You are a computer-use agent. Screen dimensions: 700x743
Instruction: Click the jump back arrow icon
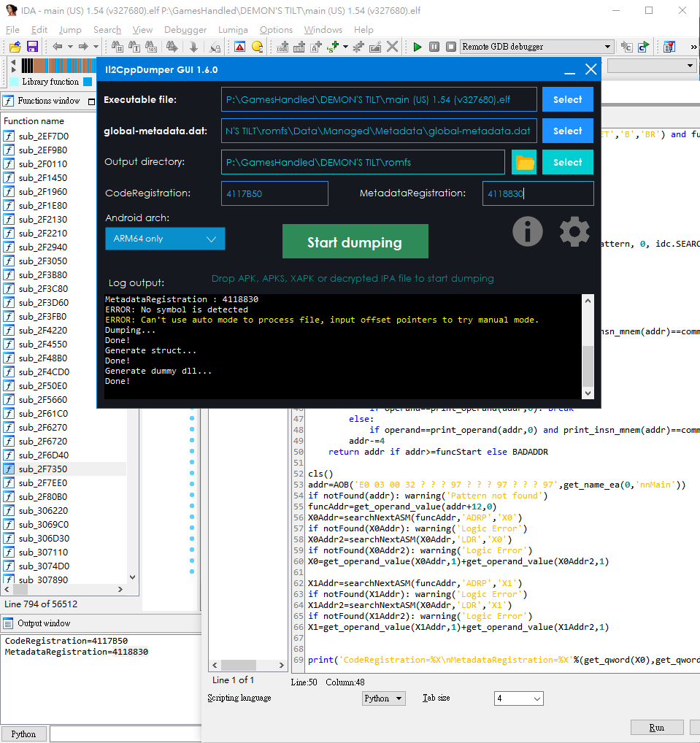tap(58, 47)
